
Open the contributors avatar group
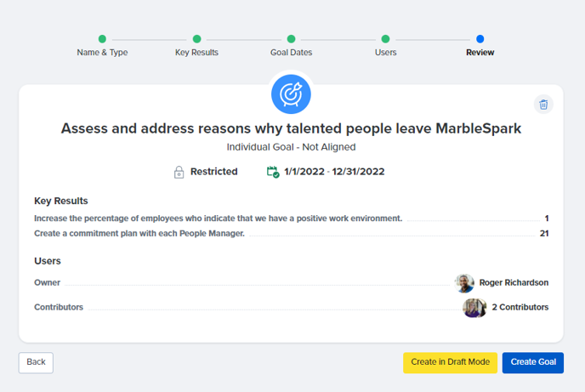point(474,307)
